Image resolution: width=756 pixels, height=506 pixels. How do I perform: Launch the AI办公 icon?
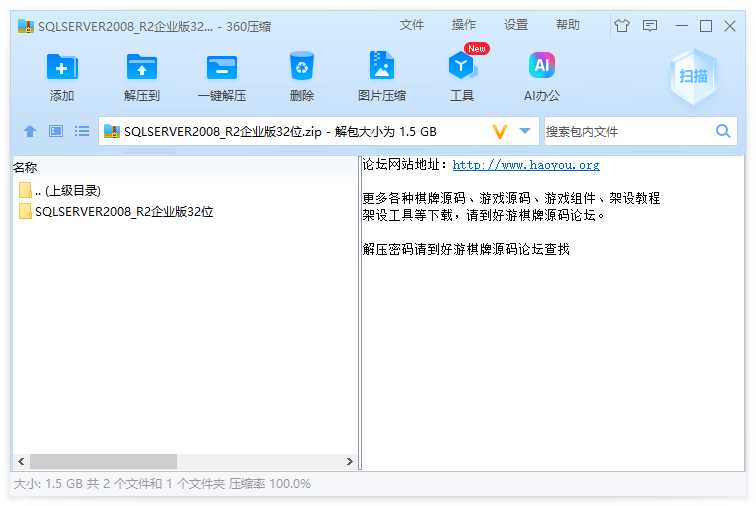(542, 65)
